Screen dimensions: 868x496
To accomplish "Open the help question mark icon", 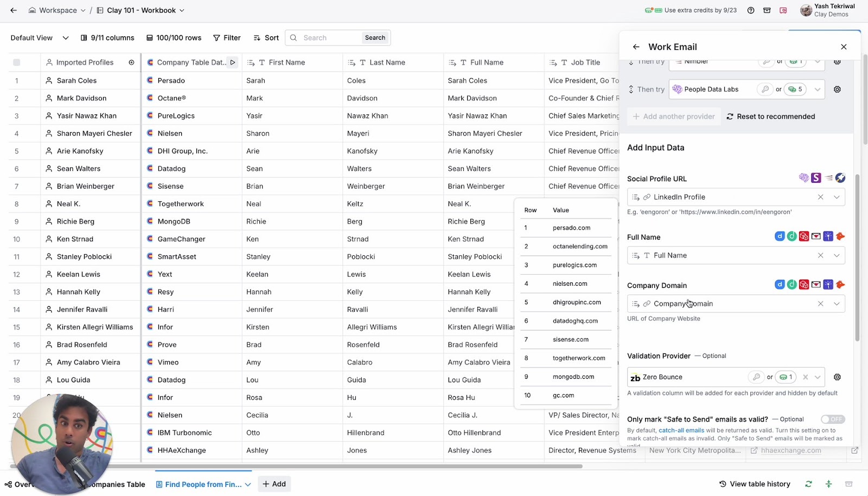I will click(x=751, y=10).
